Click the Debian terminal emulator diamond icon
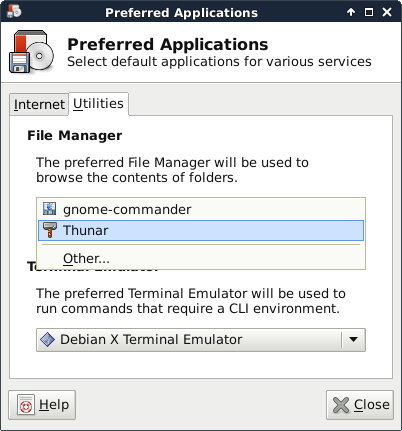The height and width of the screenshot is (431, 402). click(47, 340)
